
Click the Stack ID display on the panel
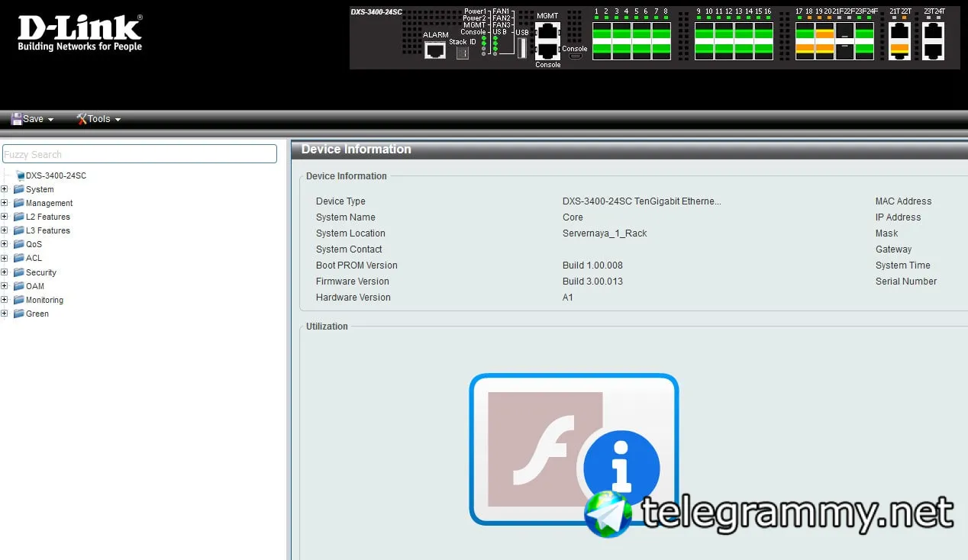[463, 53]
